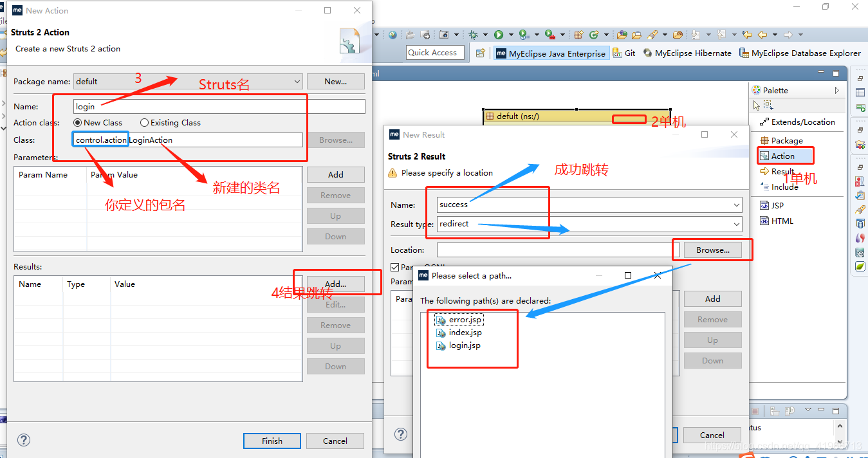Click the forward arrow toolbar icon
This screenshot has width=868, height=458.
pyautogui.click(x=788, y=35)
